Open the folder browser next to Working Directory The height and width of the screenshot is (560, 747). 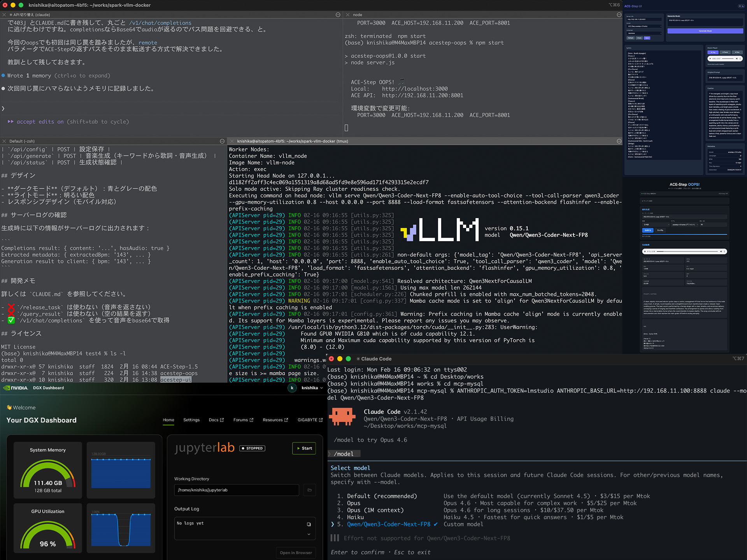309,490
